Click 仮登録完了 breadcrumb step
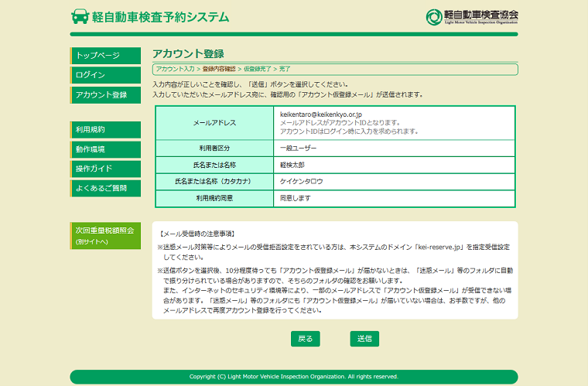Screen dimensions: 588x386 coord(257,69)
